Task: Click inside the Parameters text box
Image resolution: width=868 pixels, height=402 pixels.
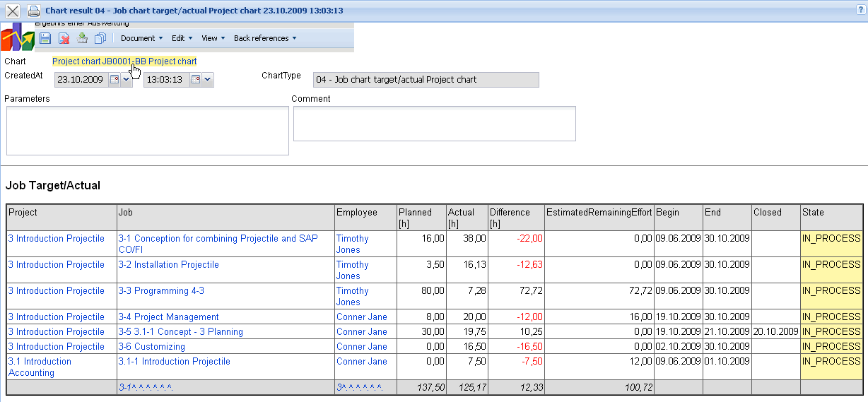Action: tap(147, 131)
